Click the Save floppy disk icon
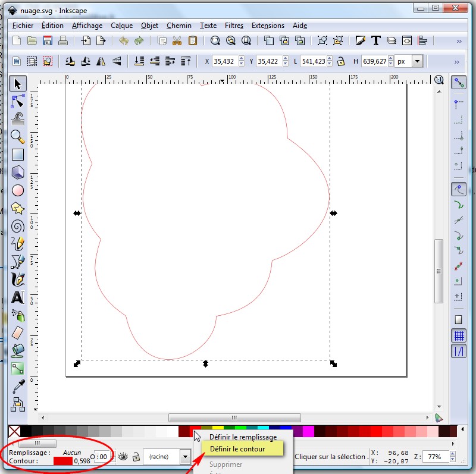476x474 pixels. pyautogui.click(x=48, y=40)
